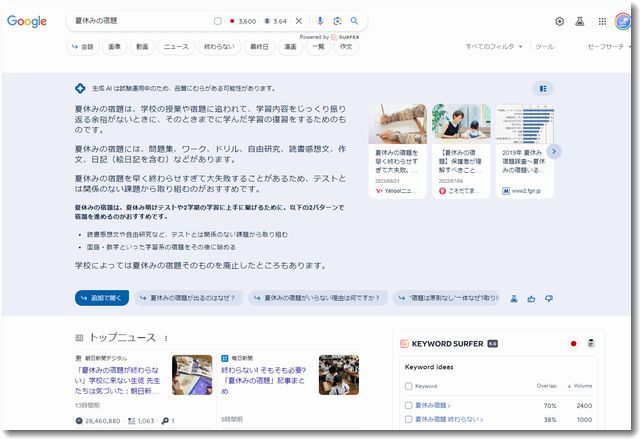640x439 pixels.
Task: Open Google Lens image search icon
Action: [337, 21]
